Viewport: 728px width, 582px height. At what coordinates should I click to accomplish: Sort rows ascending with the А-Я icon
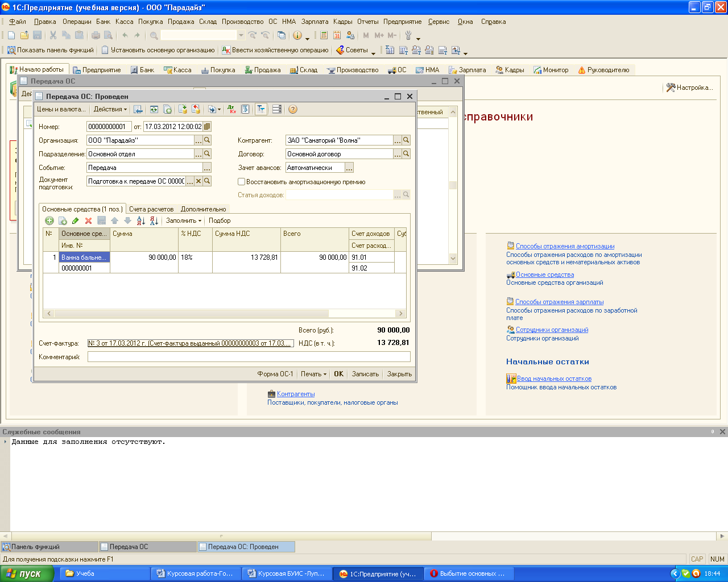140,221
